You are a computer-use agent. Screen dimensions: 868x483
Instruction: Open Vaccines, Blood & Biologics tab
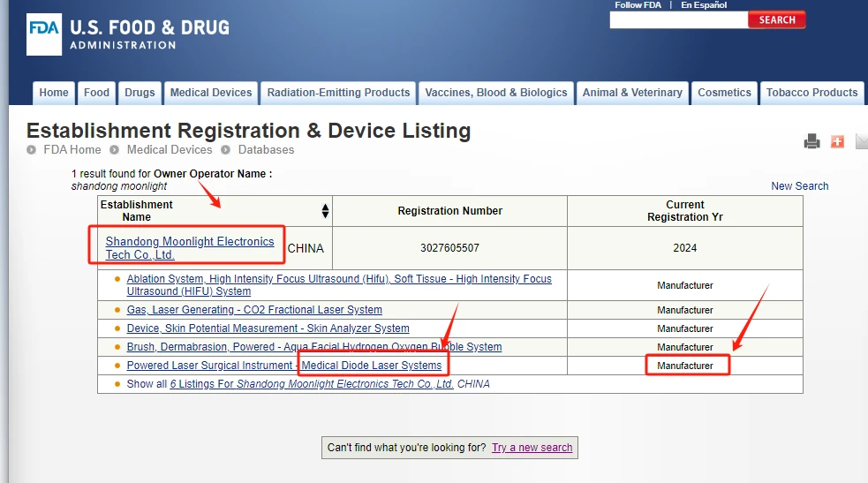(x=496, y=93)
